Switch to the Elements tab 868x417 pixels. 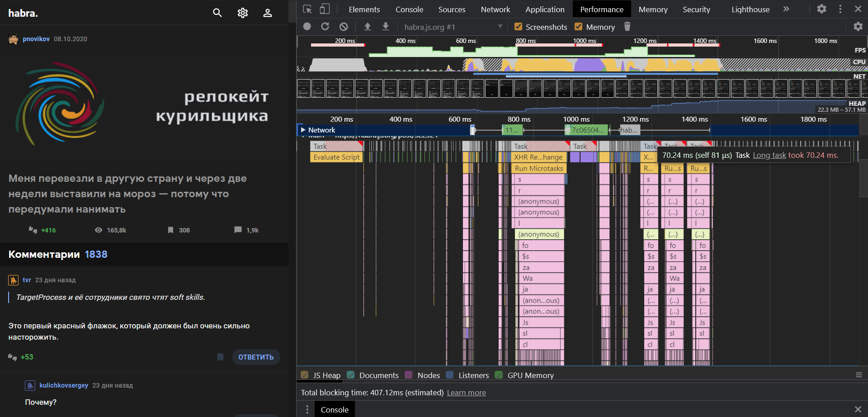click(364, 9)
